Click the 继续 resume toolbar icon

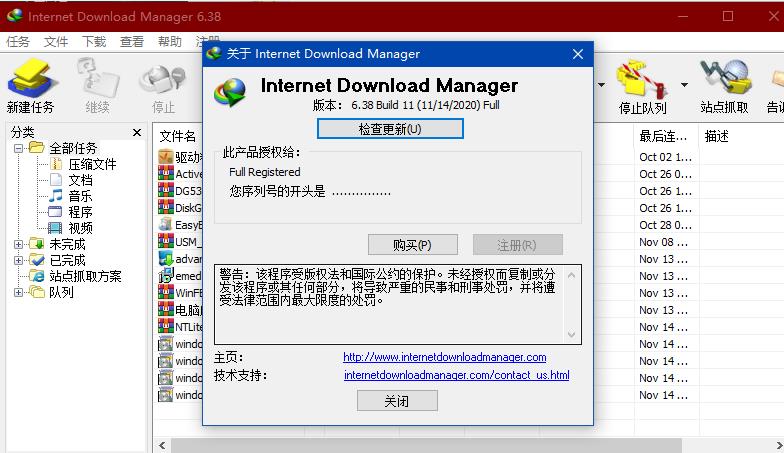(x=98, y=85)
